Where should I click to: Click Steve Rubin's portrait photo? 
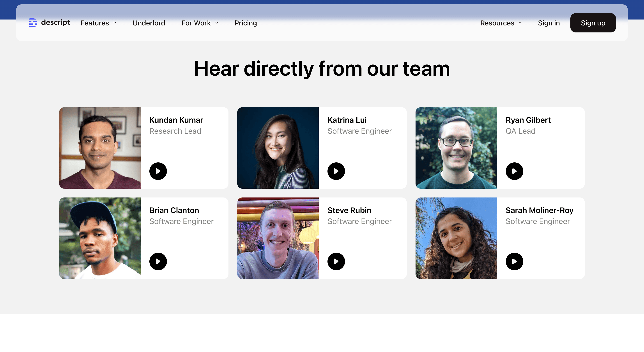(278, 238)
